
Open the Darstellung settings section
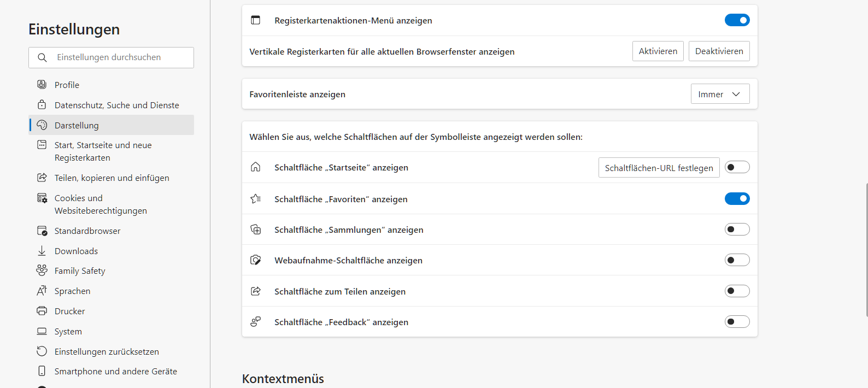(77, 125)
